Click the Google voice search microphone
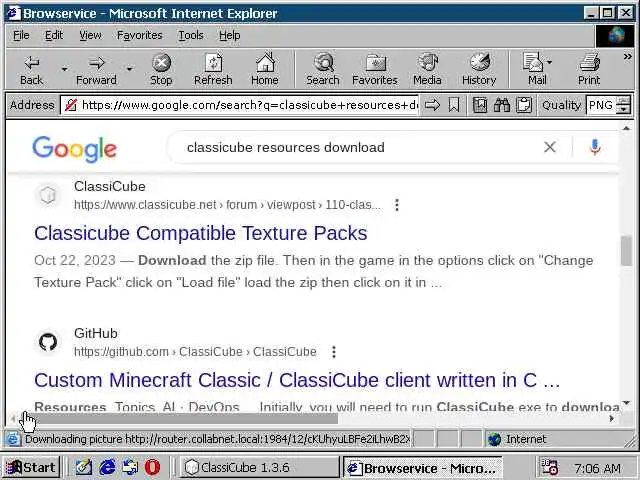Screen dimensions: 640x480 pos(595,147)
